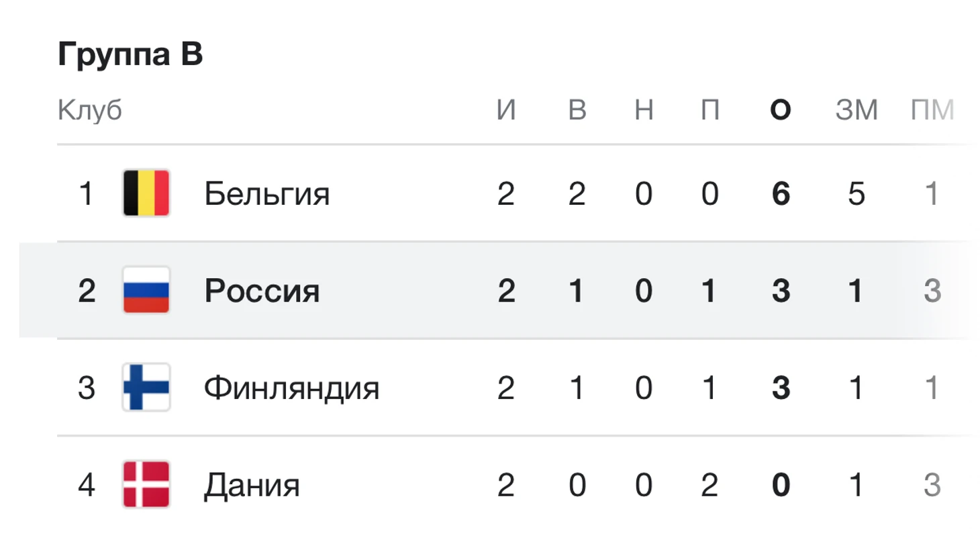The height and width of the screenshot is (546, 980).
Task: Click Belgium's points value 6
Action: click(x=781, y=194)
